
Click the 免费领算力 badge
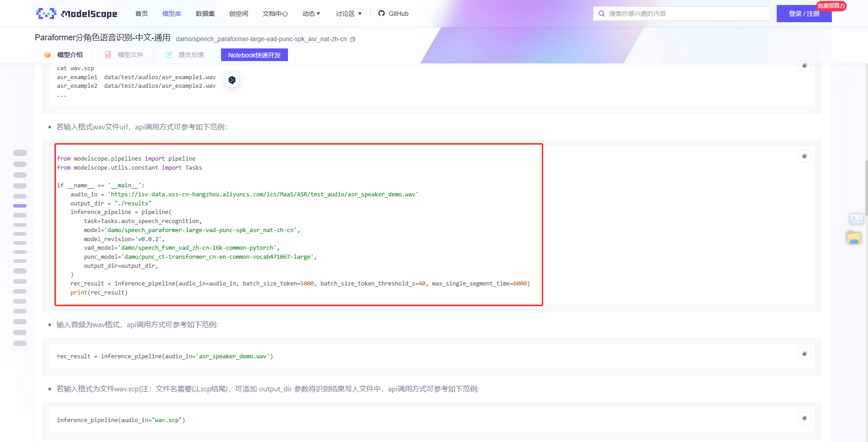831,5
